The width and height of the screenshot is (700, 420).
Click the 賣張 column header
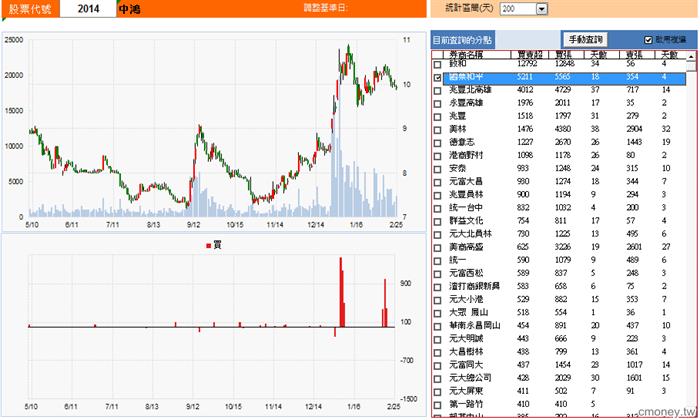pyautogui.click(x=632, y=52)
